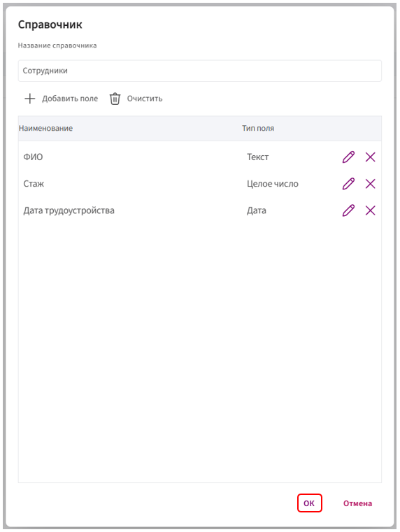Screen dimensions: 400x532
Task: Select the ФИО row name
Action: [34, 157]
